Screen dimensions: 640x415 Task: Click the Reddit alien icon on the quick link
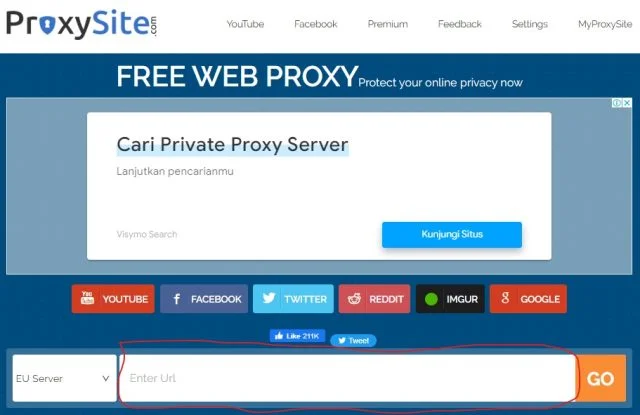[x=354, y=299]
